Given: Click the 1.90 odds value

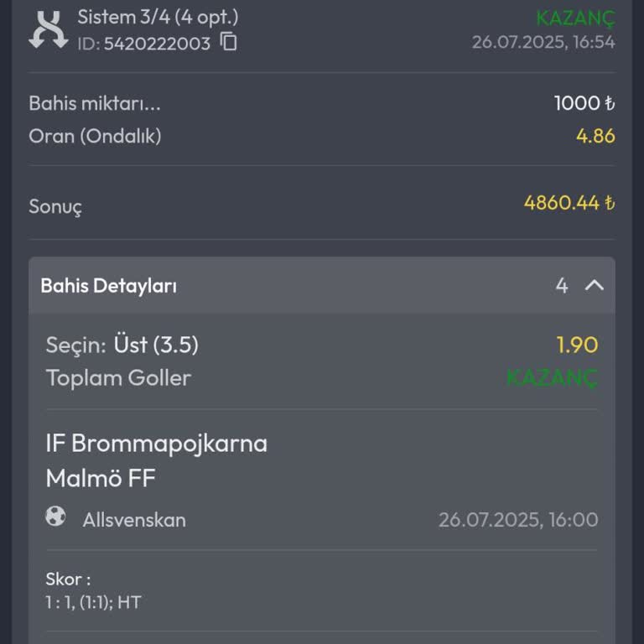Looking at the screenshot, I should (x=577, y=345).
